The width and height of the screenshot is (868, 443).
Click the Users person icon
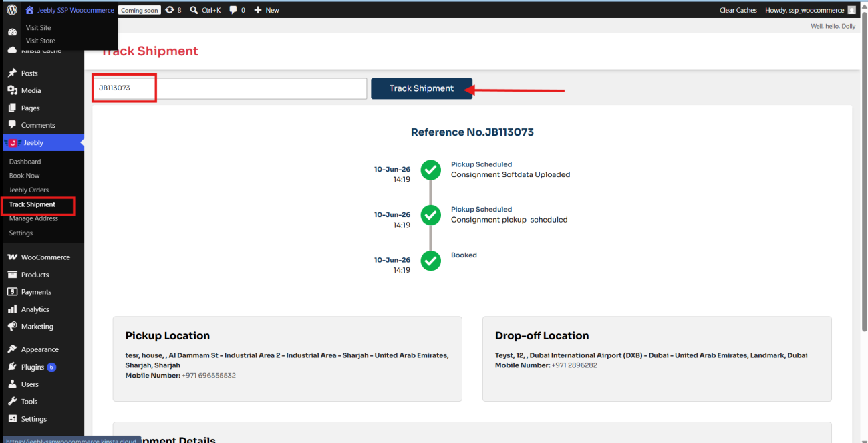[x=12, y=384]
